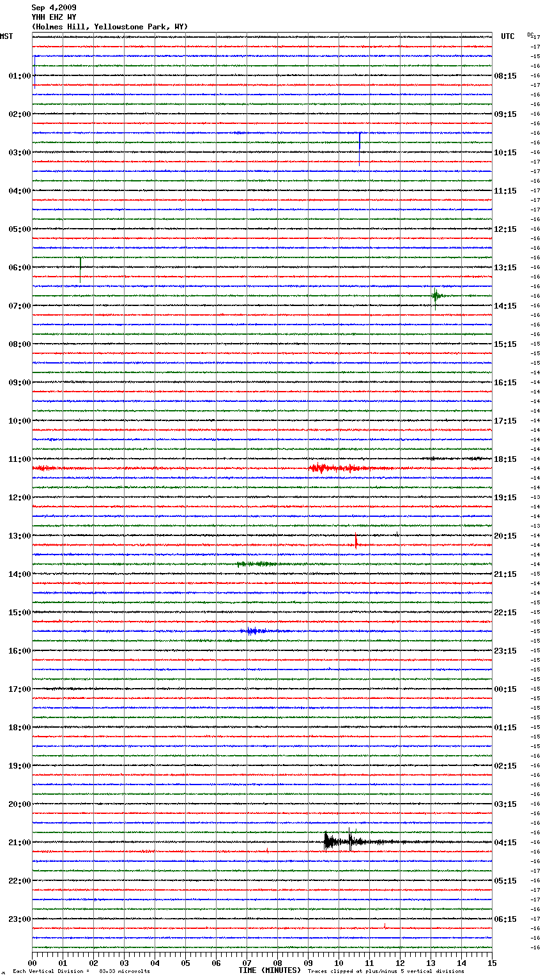Viewport: 543px width, 980px height.
Task: Click the '07' minute tick label
Action: pos(247,963)
